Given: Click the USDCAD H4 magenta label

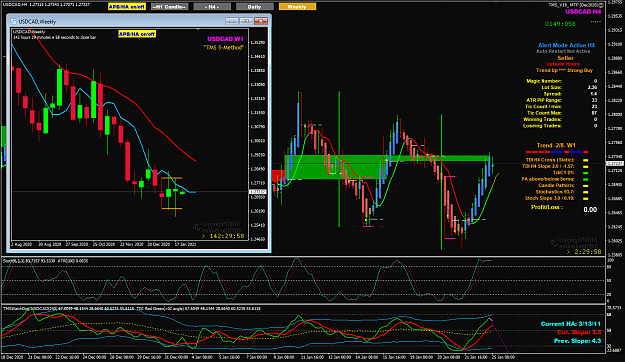Looking at the screenshot, I should [583, 12].
